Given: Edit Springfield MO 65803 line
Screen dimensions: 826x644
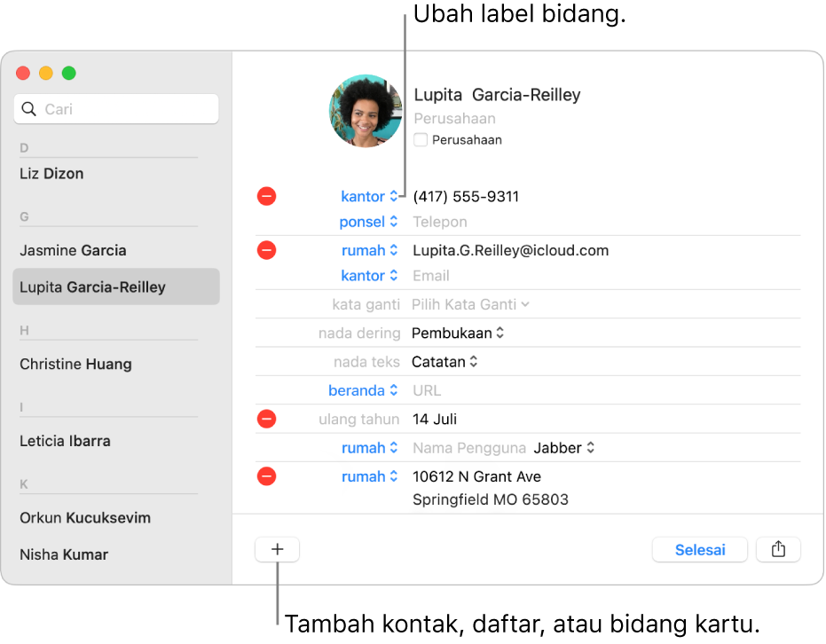Looking at the screenshot, I should pos(491,499).
